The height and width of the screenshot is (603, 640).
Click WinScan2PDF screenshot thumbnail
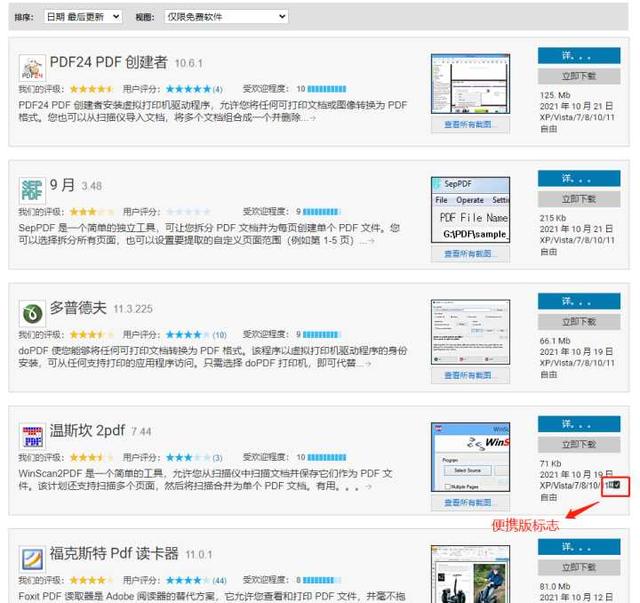471,457
